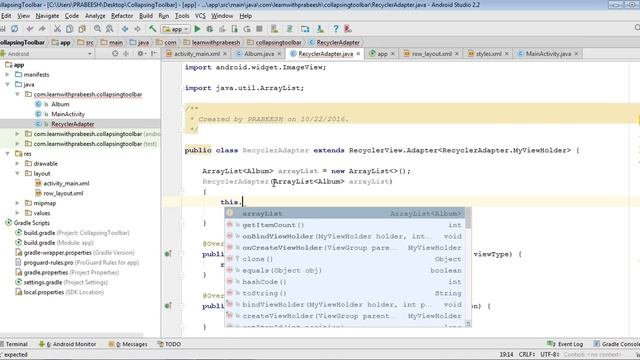
Task: Choose arrayList from the autocomplete popup
Action: pyautogui.click(x=345, y=213)
